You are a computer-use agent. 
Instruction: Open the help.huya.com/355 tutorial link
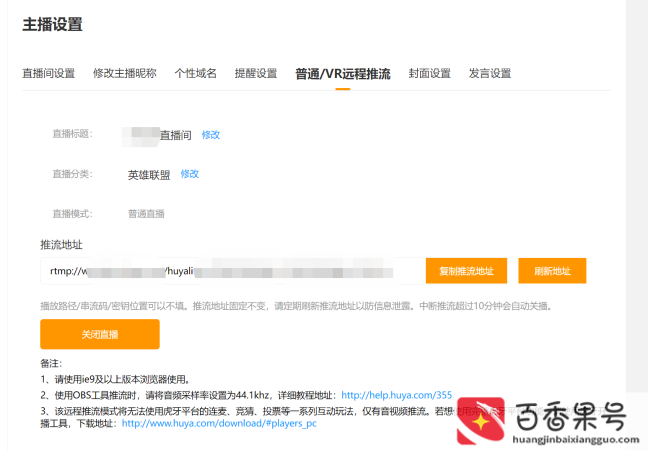(396, 395)
